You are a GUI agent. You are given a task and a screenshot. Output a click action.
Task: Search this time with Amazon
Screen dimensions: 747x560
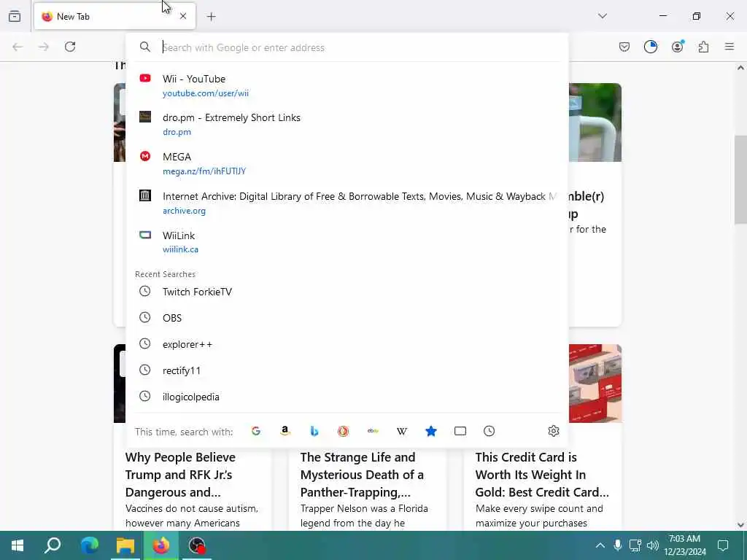coord(285,432)
